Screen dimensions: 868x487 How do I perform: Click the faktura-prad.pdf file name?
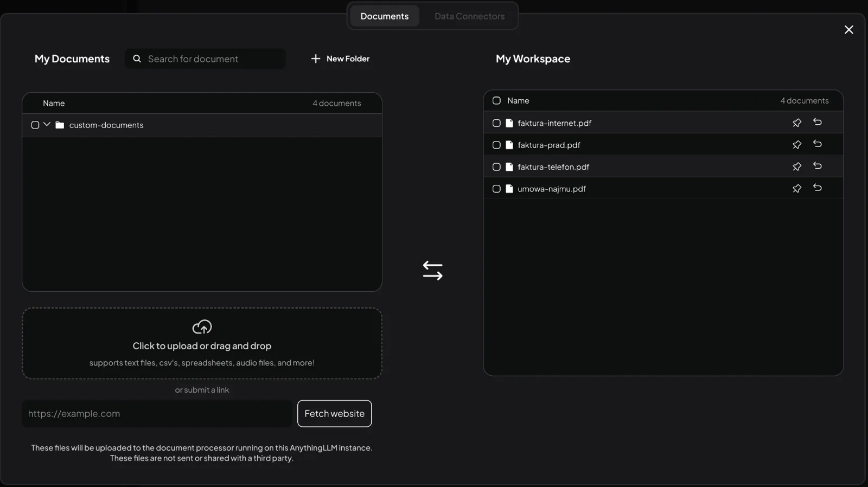click(549, 145)
